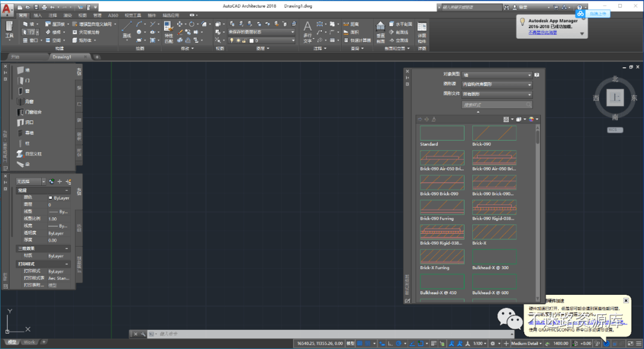Toggle layer freeze sun icon in layer dropdown
The width and height of the screenshot is (644, 349).
coord(238,40)
